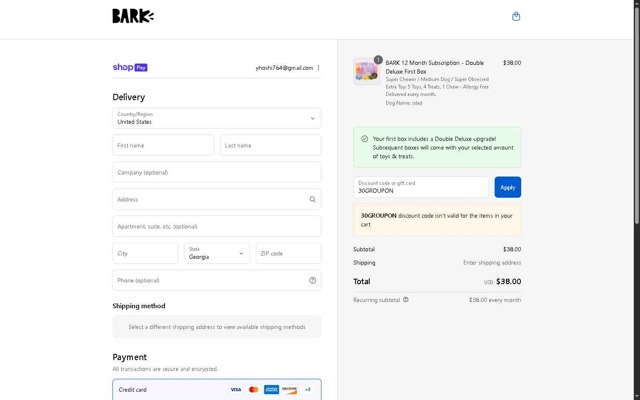Click the quantity badge on product image
Image resolution: width=640 pixels, height=400 pixels.
(378, 60)
